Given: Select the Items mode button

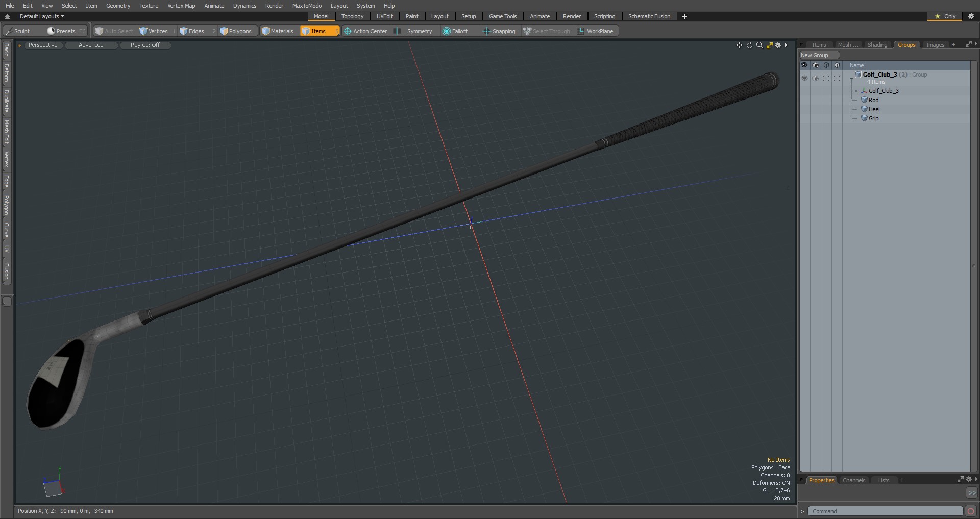Looking at the screenshot, I should click(320, 31).
